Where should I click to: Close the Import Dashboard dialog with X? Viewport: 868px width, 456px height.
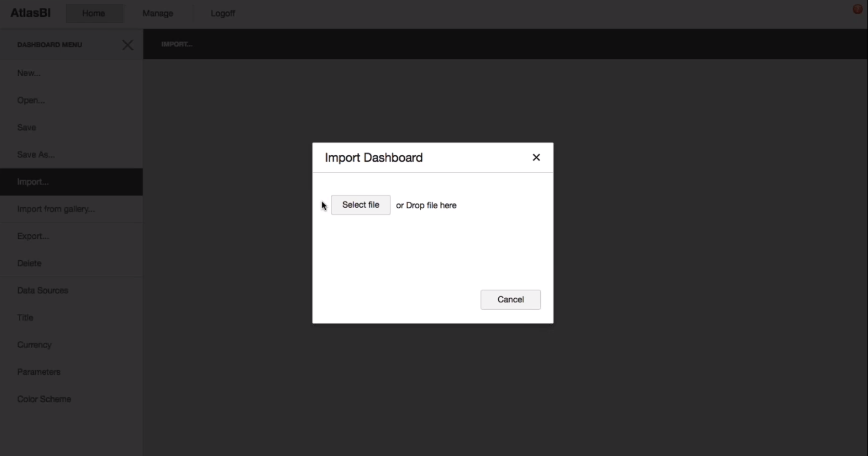[x=536, y=158]
